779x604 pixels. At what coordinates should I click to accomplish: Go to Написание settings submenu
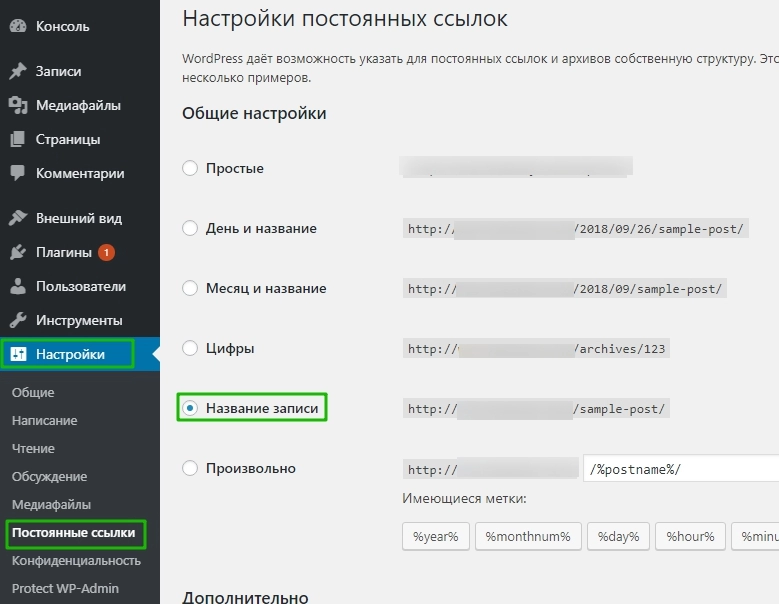coord(45,421)
